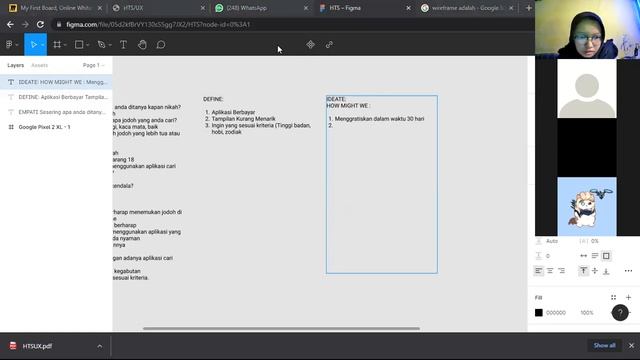The image size is (640, 360).
Task: Edit the letter spacing 0% field
Action: click(x=594, y=241)
